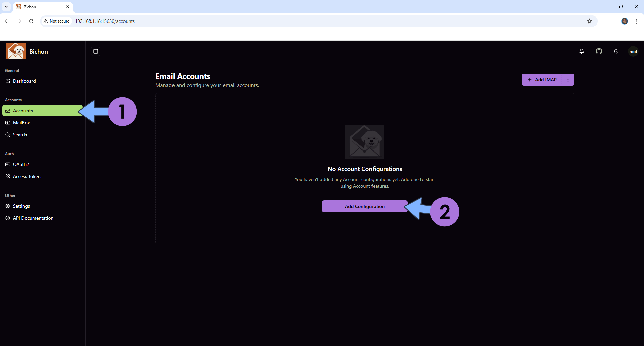
Task: Open API Documentation link
Action: click(33, 218)
